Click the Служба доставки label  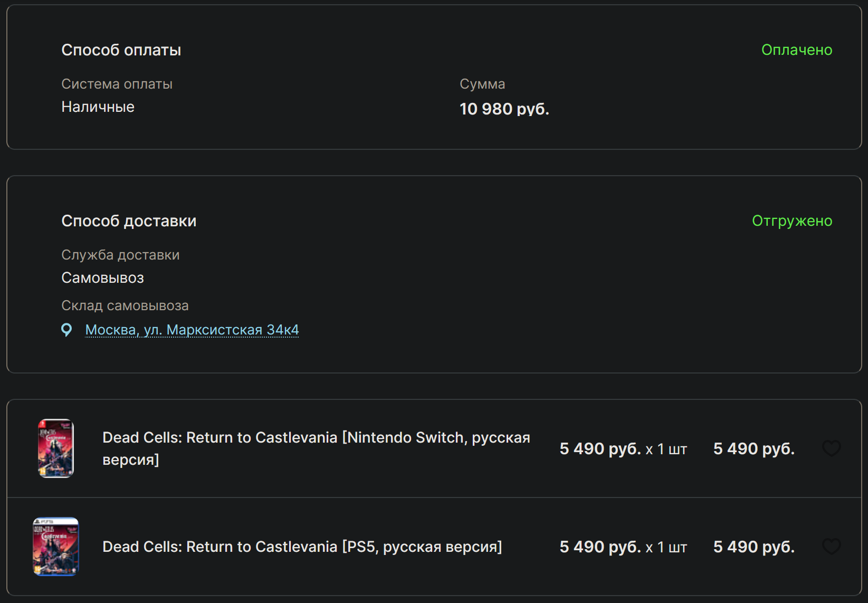pos(120,255)
